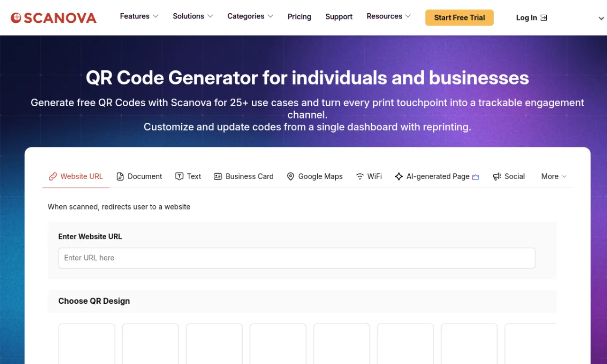Click the QR Code Generator page heading
Viewport: 607px width, 364px height.
point(307,78)
